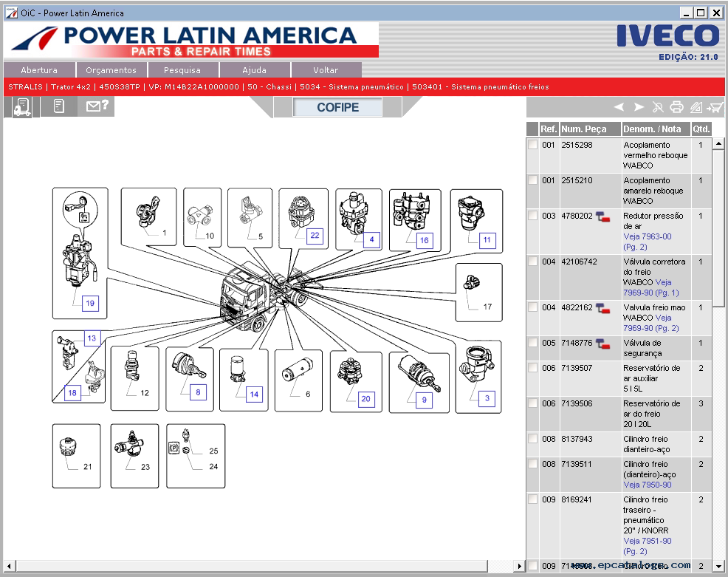Click the Num. Peça column header
The height and width of the screenshot is (577, 728).
591,129
